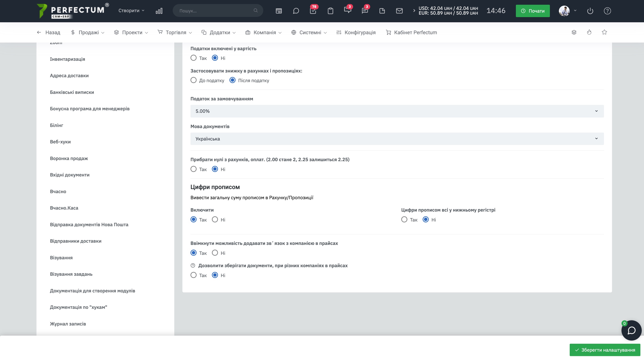Select 'Так' for Цифри прописом у нижньому регістрі
This screenshot has height=357, width=644.
tap(404, 220)
